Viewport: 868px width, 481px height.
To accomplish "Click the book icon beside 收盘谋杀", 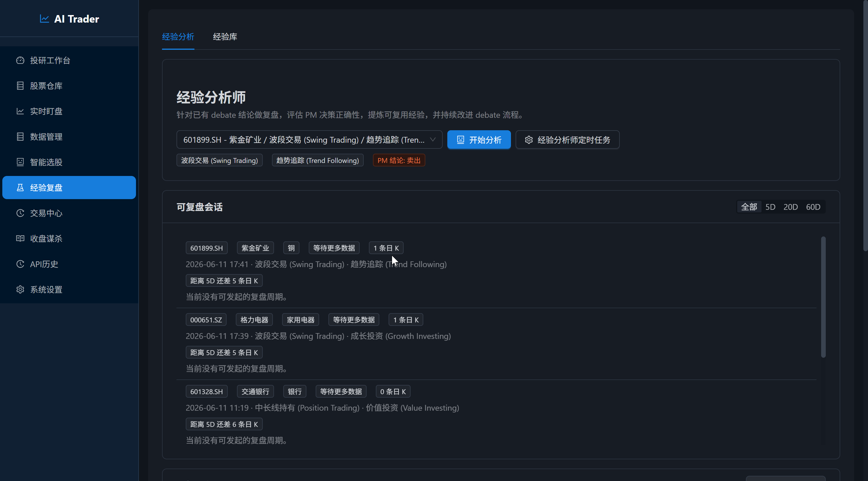I will pyautogui.click(x=20, y=238).
